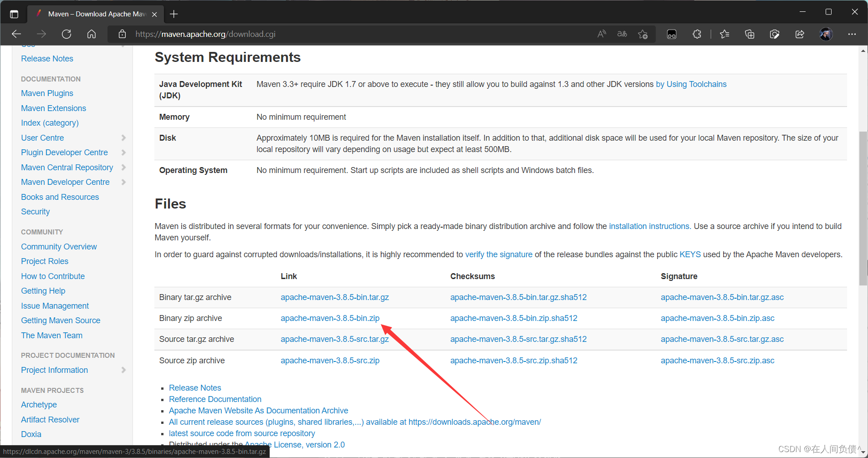
Task: Add this page to favorites
Action: pyautogui.click(x=643, y=34)
